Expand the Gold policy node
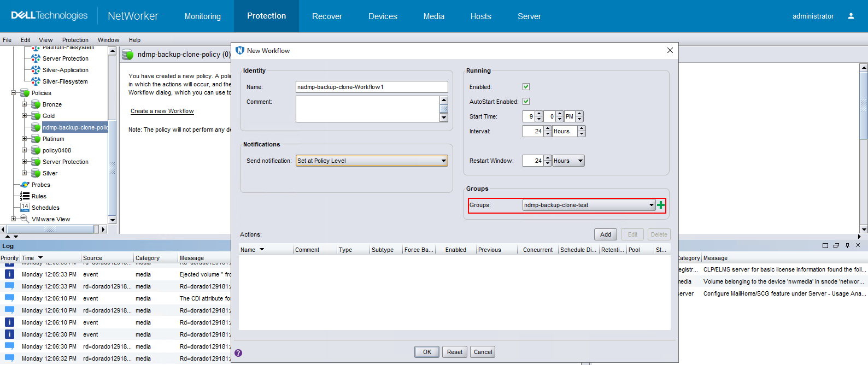The width and height of the screenshot is (868, 365). 24,116
